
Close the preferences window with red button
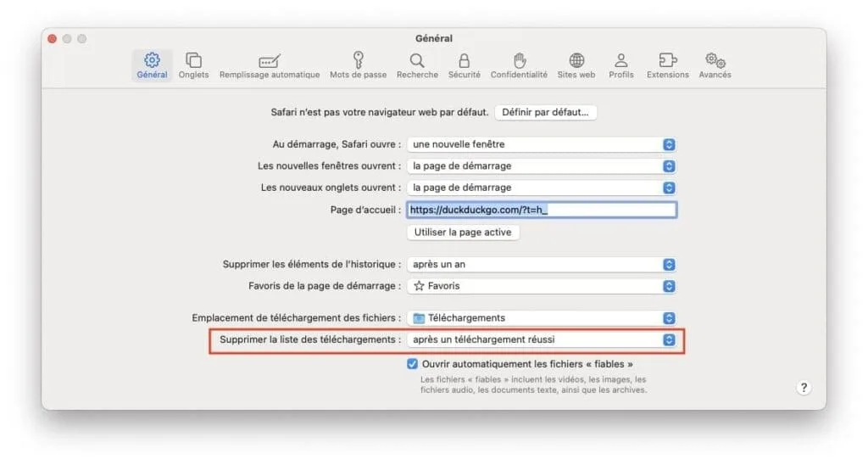pyautogui.click(x=52, y=39)
